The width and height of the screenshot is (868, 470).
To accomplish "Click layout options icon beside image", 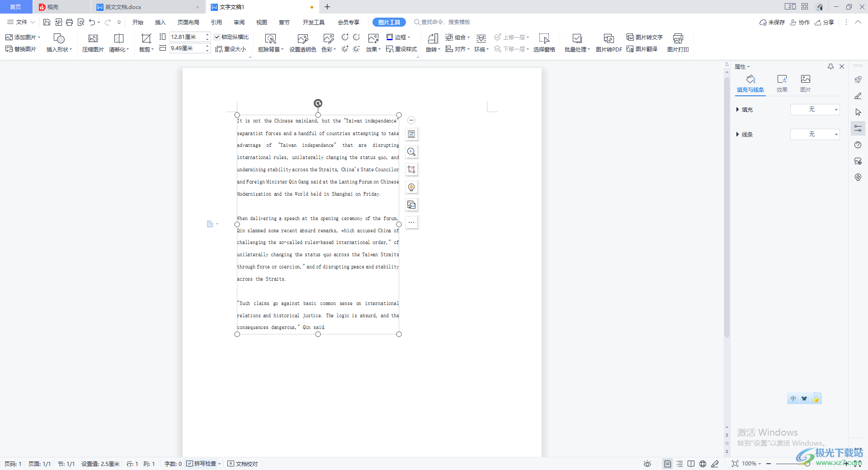I will pyautogui.click(x=411, y=134).
